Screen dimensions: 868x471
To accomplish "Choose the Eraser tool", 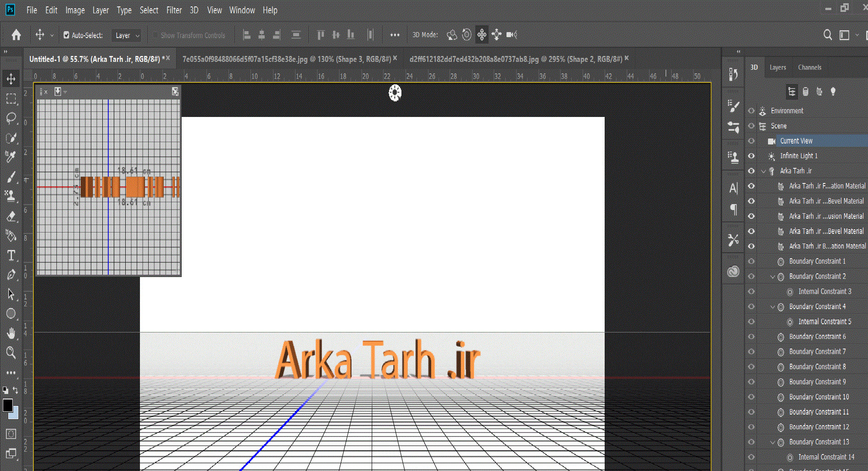I will 11,216.
